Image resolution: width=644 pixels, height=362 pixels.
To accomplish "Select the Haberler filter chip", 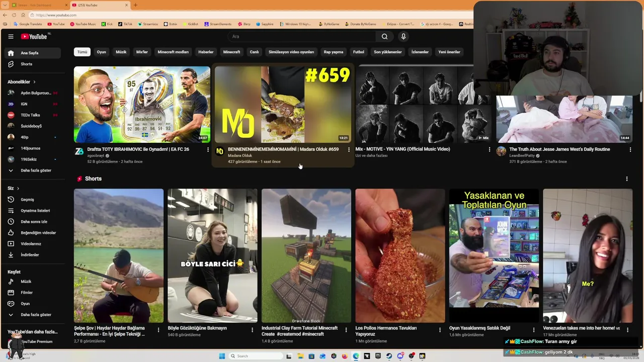I will pyautogui.click(x=206, y=52).
